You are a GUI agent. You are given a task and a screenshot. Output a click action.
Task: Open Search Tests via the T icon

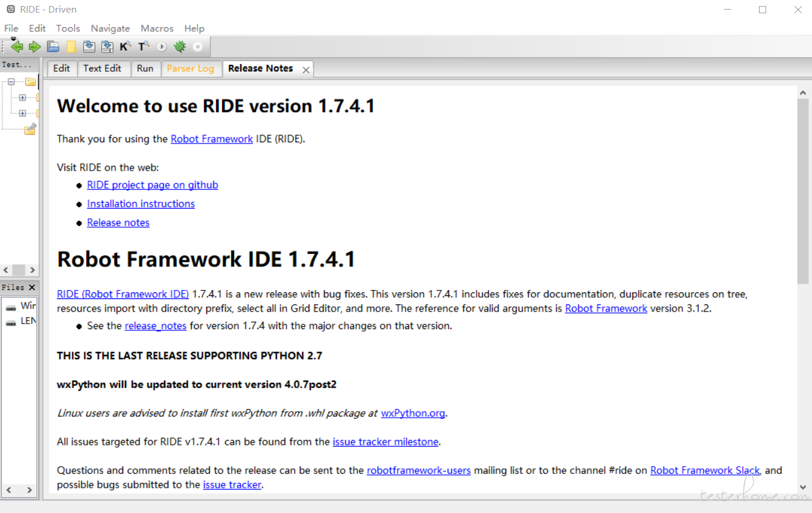[144, 46]
